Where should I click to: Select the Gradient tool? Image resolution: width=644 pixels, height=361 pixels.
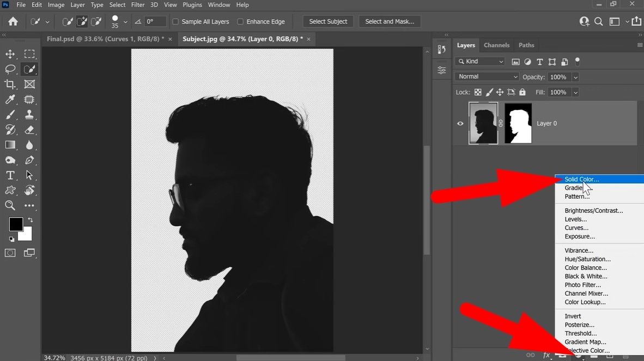(x=10, y=145)
